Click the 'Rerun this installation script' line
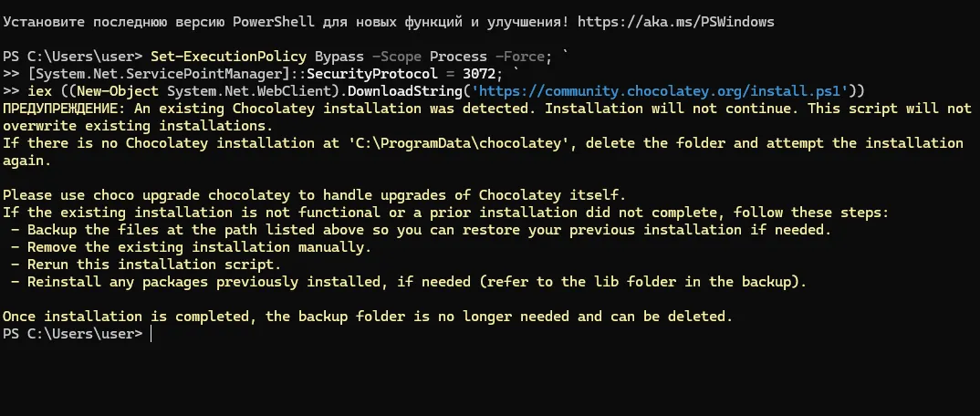 149,265
